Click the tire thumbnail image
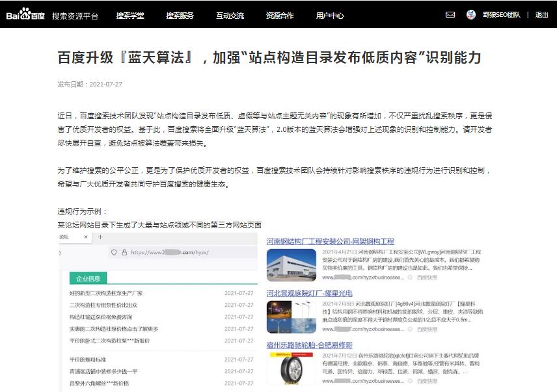 (291, 367)
